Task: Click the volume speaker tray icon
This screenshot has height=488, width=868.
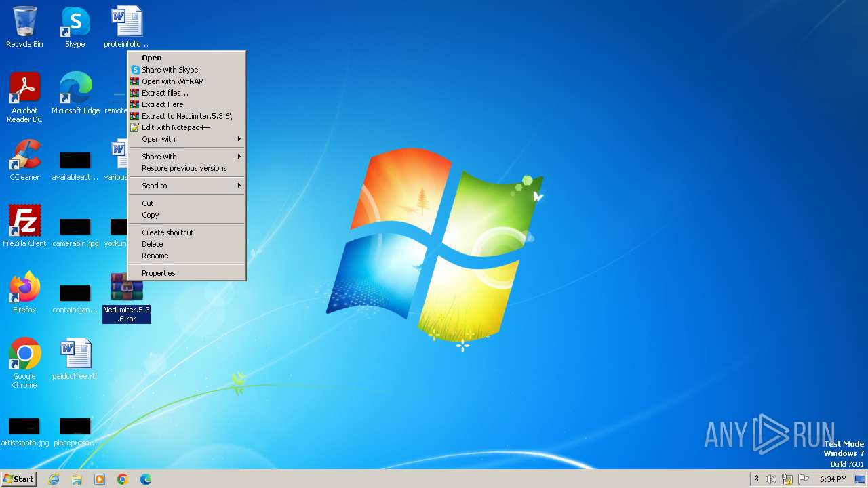Action: 771,479
